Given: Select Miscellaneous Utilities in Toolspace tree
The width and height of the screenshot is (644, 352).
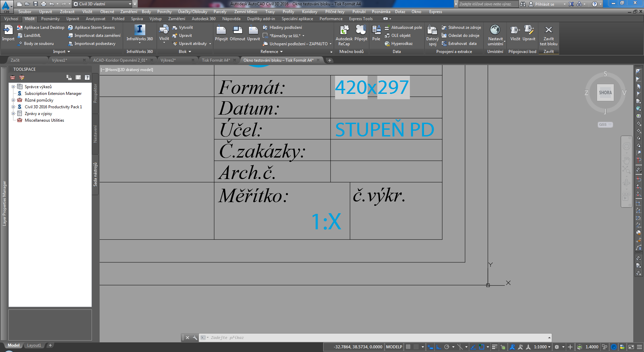Looking at the screenshot, I should point(44,120).
